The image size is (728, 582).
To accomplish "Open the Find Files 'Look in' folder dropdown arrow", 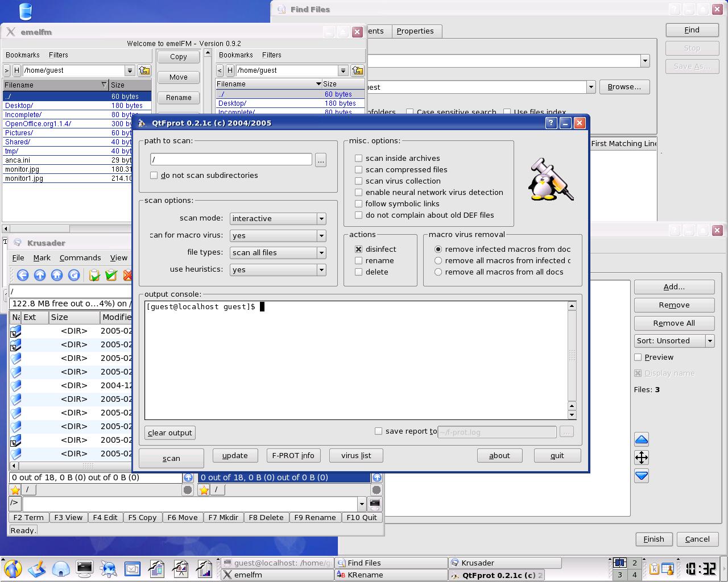I will 591,87.
